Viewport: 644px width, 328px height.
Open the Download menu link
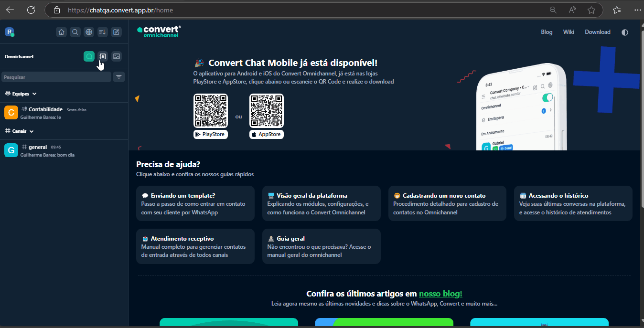coord(598,32)
